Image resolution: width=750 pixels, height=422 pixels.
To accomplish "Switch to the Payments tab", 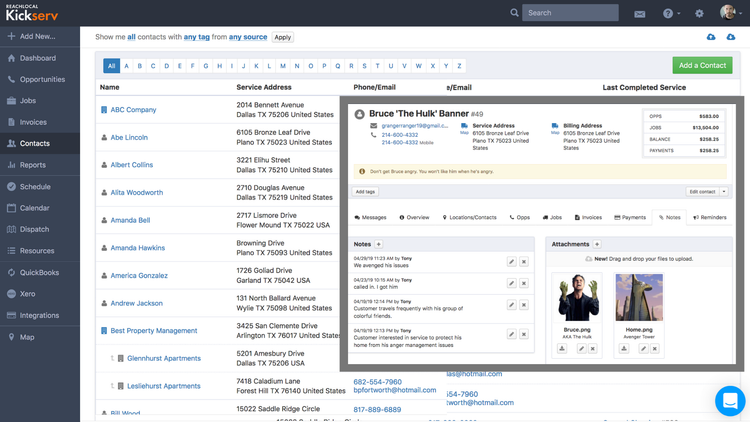I will (x=630, y=217).
